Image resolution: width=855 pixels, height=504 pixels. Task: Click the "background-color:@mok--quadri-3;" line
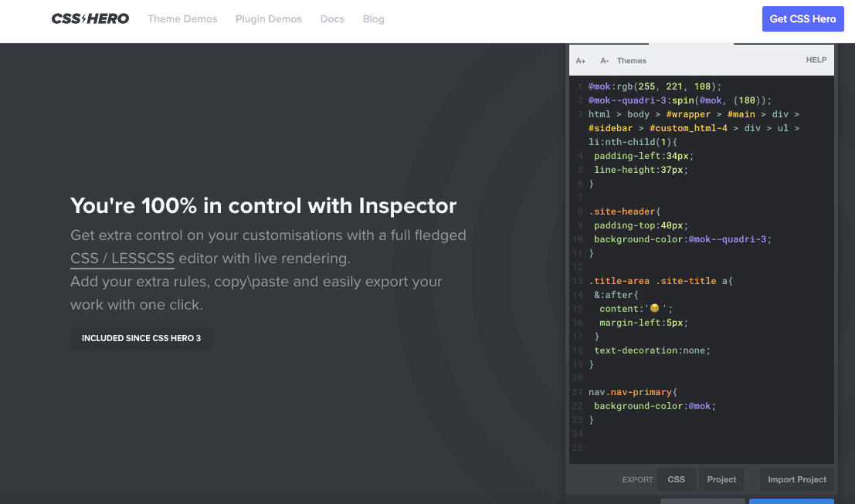[x=683, y=239]
